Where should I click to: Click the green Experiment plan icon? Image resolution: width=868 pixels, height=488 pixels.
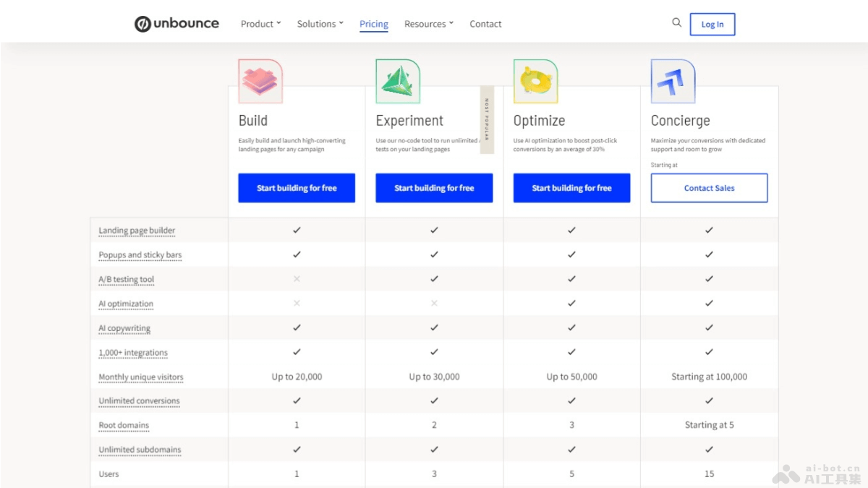coord(397,80)
